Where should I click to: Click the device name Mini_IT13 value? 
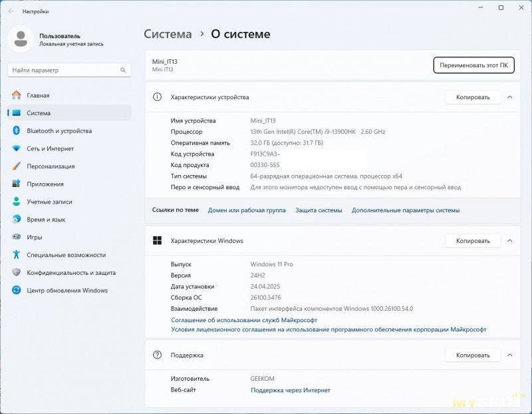point(263,120)
